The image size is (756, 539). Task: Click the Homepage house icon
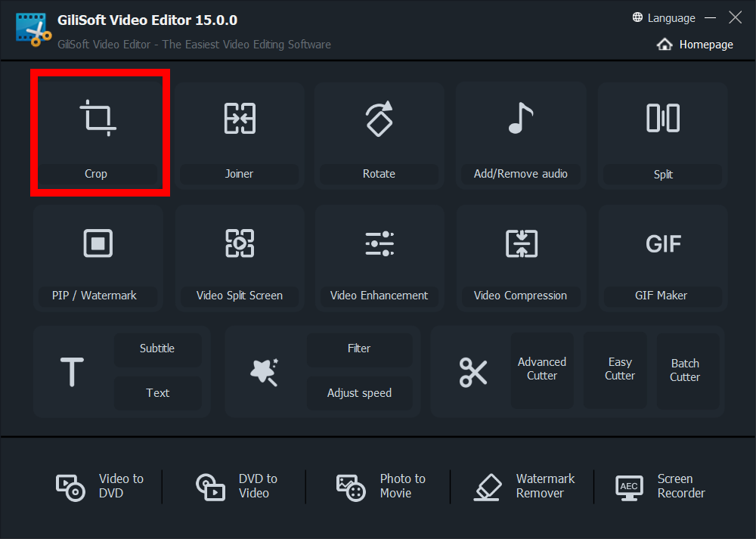[x=665, y=45]
